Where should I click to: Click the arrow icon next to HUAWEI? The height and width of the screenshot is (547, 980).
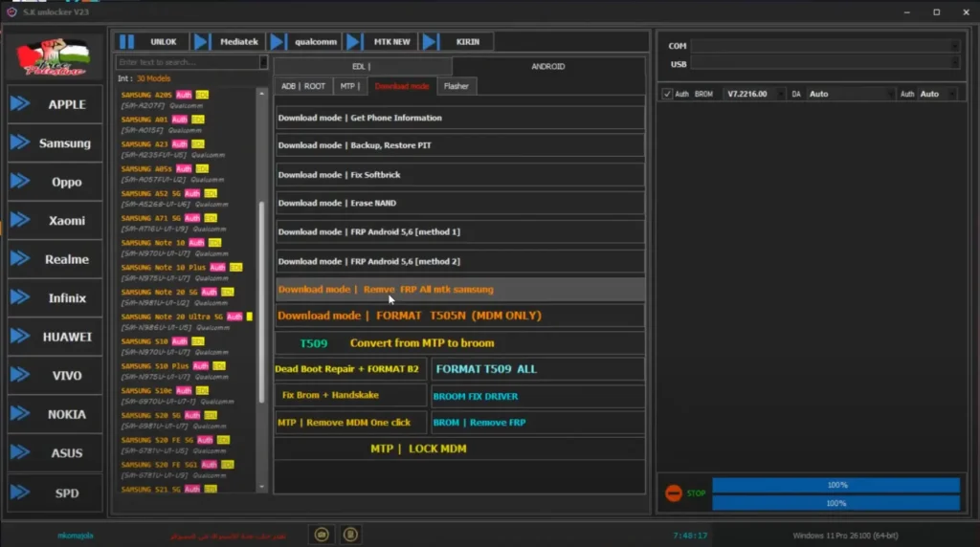point(20,337)
